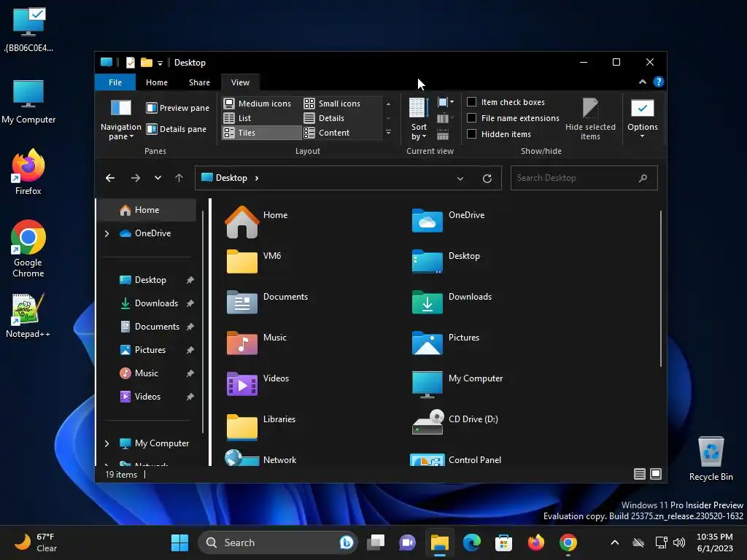This screenshot has width=747, height=560.
Task: Select Details layout
Action: (325, 118)
